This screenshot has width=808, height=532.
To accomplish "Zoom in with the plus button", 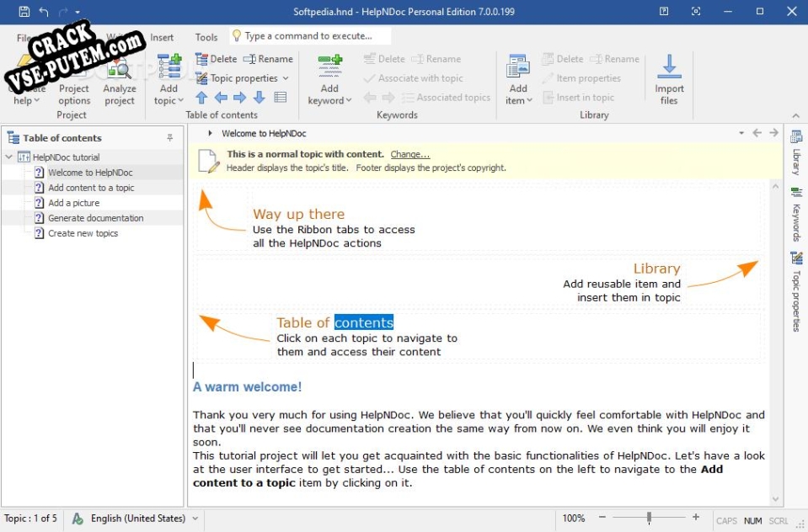I will pos(696,517).
